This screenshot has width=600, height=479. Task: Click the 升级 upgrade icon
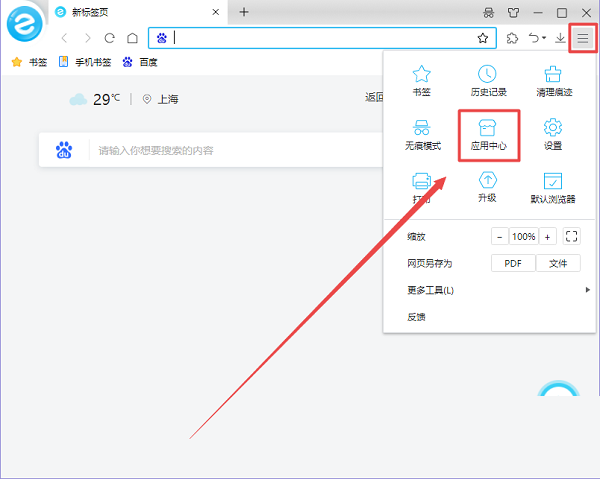488,186
